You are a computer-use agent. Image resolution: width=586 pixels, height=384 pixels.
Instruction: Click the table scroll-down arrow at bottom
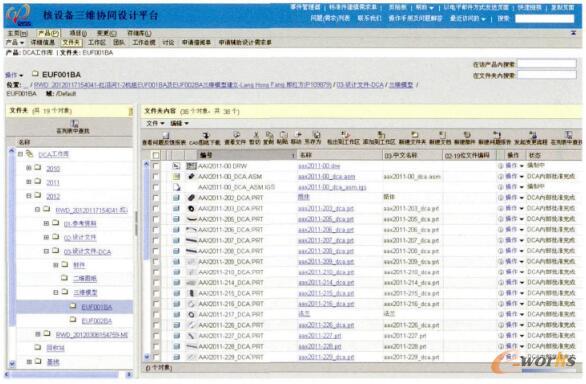click(146, 357)
